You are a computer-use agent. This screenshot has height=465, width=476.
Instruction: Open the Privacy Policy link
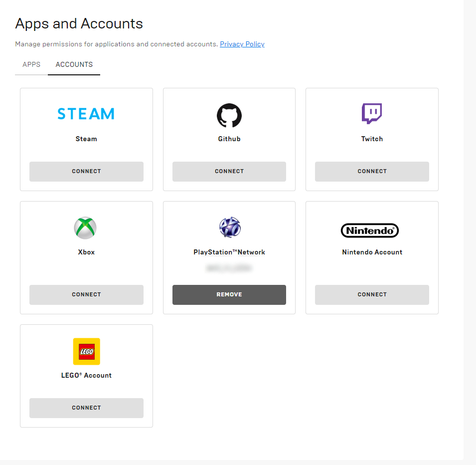(x=242, y=44)
